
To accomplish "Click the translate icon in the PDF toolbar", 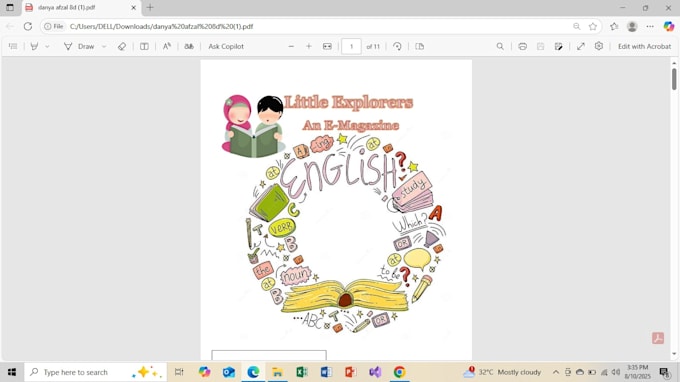I will pos(189,46).
